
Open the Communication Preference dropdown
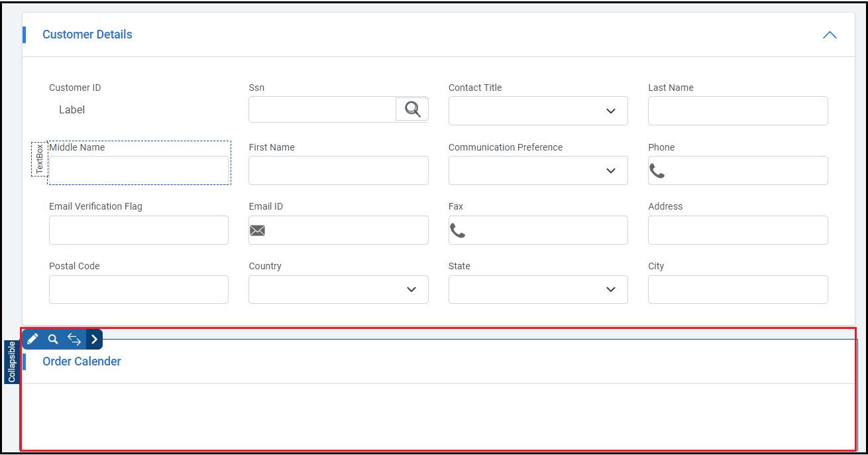610,170
